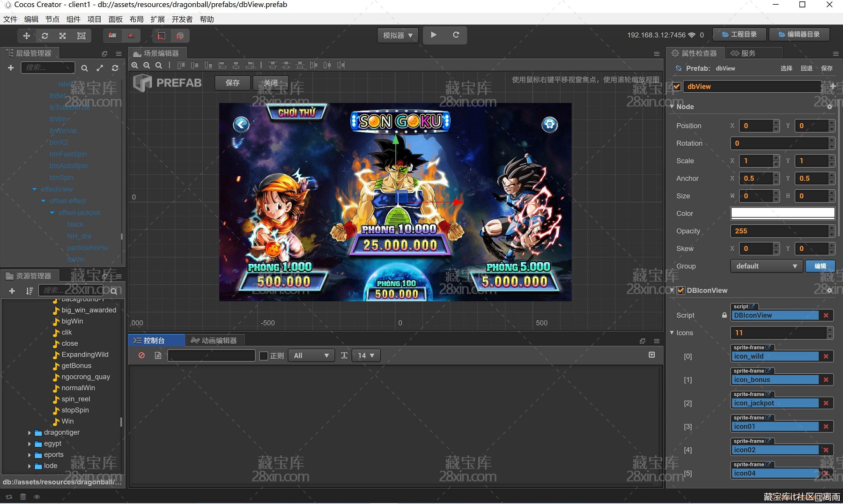Screen dimensions: 843x504
Task: Open the 组件 menu
Action: click(73, 19)
